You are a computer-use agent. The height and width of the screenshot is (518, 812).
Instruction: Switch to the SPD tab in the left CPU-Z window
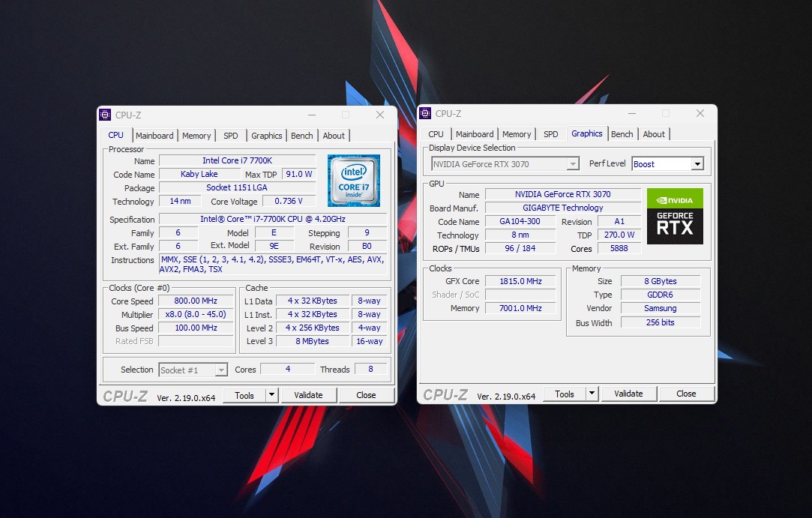point(230,136)
